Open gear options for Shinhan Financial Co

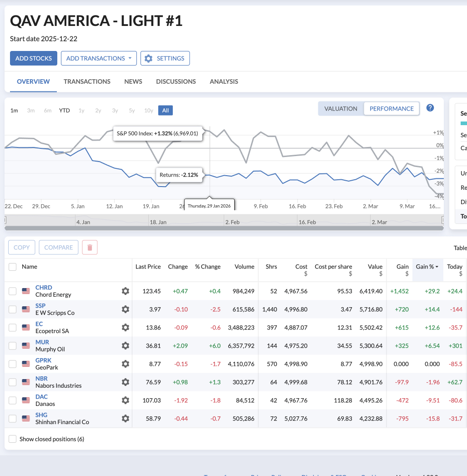click(x=126, y=418)
